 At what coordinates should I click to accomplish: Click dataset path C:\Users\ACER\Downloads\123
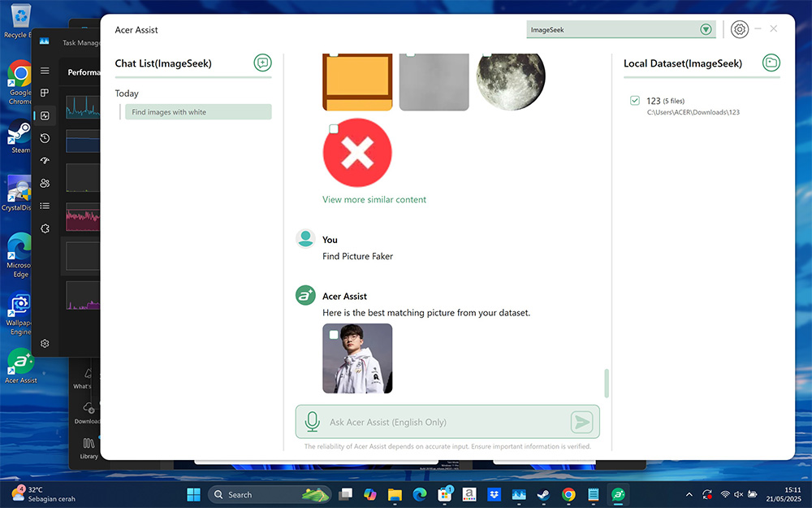tap(693, 112)
